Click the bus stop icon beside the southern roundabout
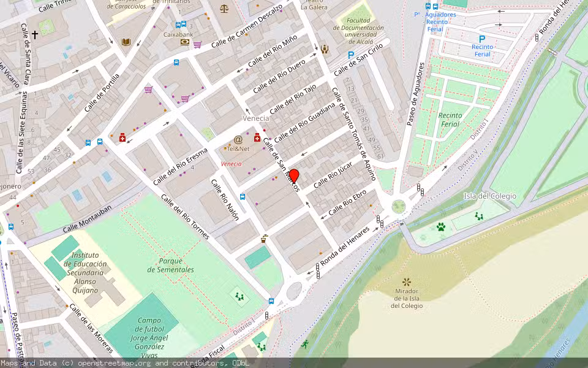The image size is (588, 368). pyautogui.click(x=271, y=301)
